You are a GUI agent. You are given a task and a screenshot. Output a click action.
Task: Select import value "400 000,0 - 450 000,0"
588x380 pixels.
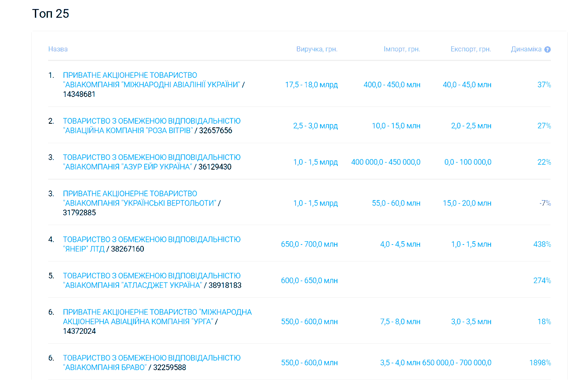(386, 162)
